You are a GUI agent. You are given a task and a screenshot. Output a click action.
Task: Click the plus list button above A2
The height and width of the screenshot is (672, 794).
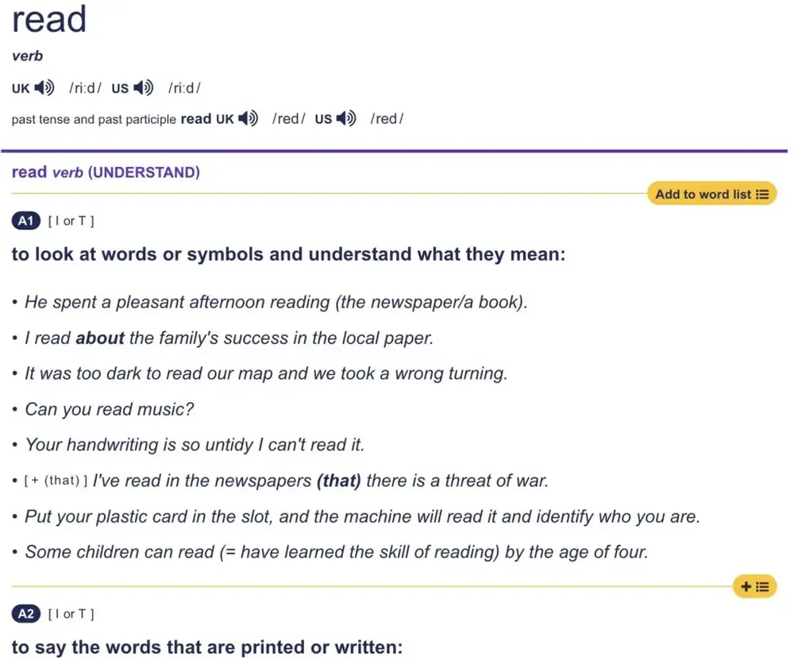[754, 586]
